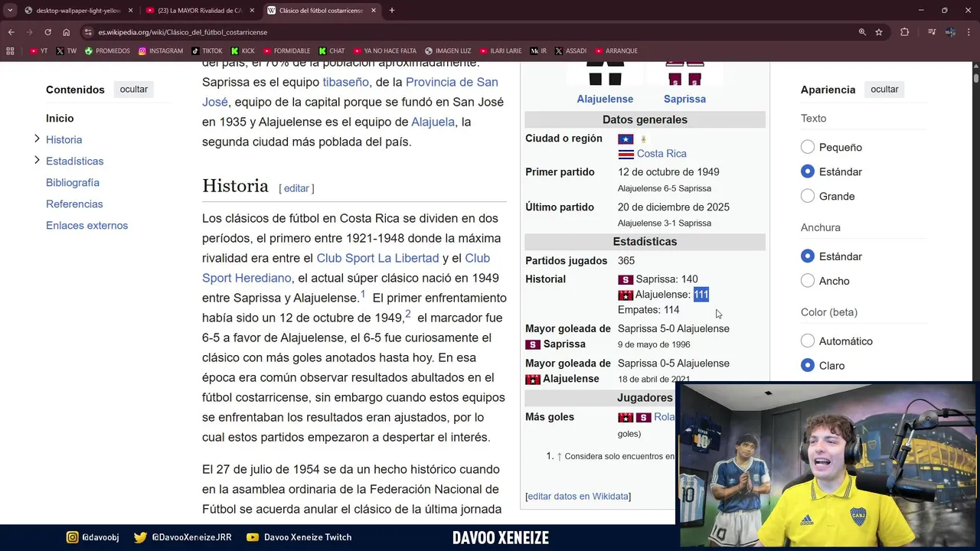Edit the Historia section
The width and height of the screenshot is (980, 551).
pos(296,188)
